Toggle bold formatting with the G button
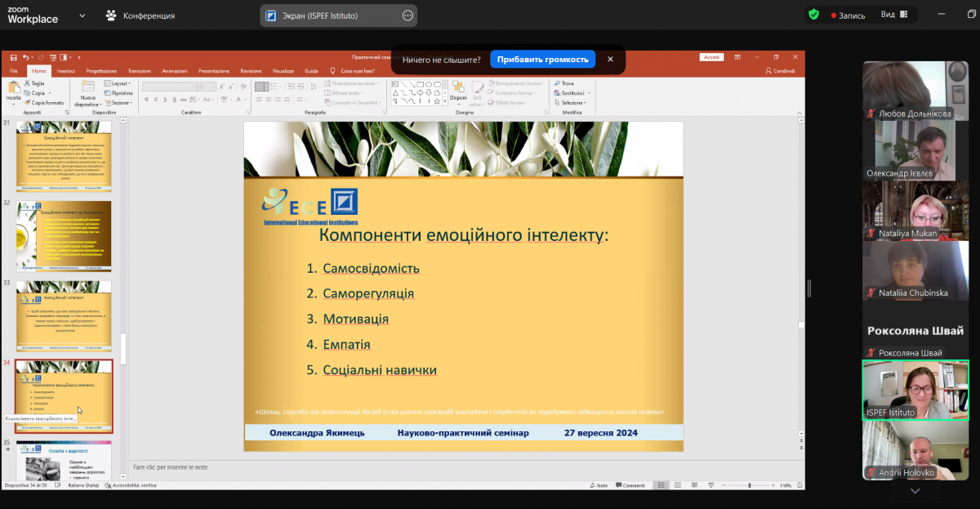 click(x=148, y=99)
